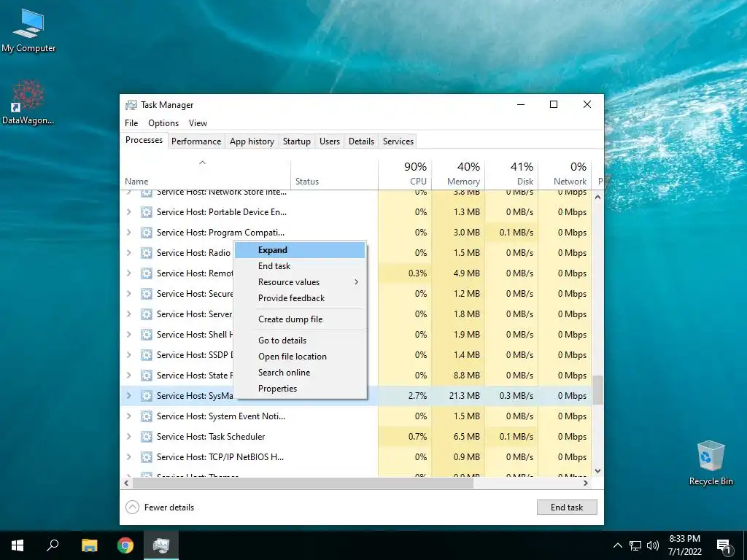The image size is (747, 560).
Task: Click the Task Manager title bar icon
Action: [131, 105]
